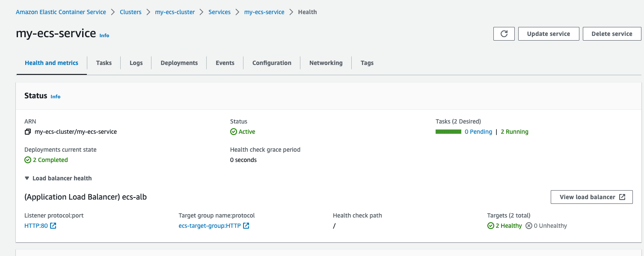View the Deployments tab
Viewport: 644px width, 256px height.
179,62
